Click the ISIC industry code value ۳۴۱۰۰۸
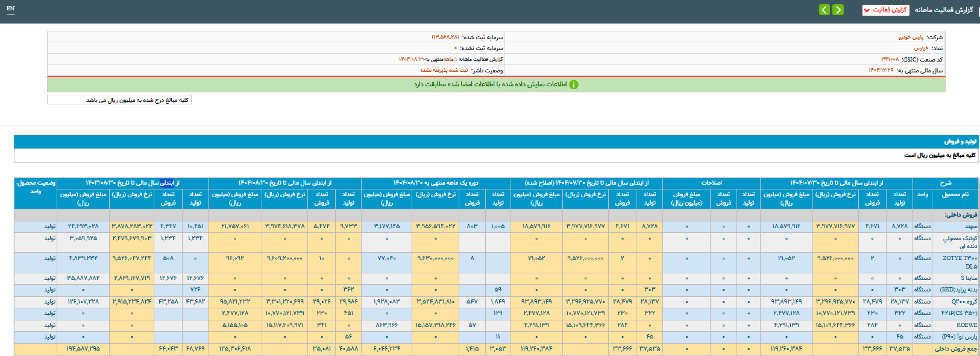980x356 pixels. pos(890,60)
